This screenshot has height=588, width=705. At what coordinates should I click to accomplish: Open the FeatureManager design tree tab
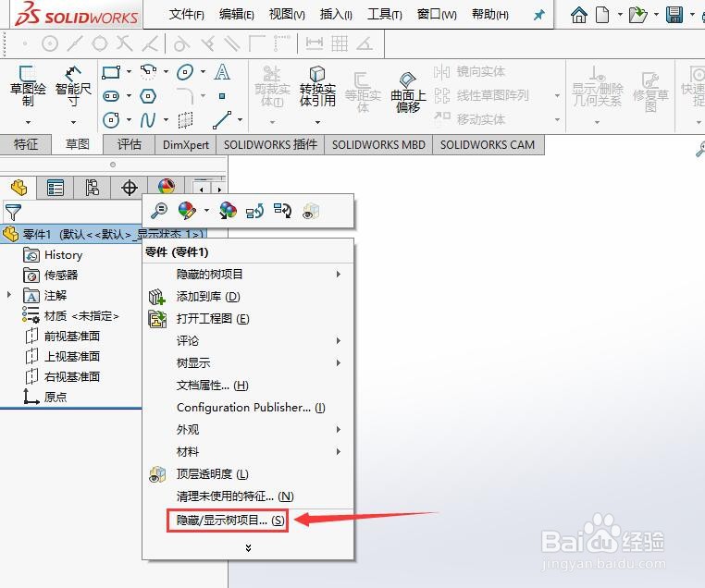tap(19, 188)
